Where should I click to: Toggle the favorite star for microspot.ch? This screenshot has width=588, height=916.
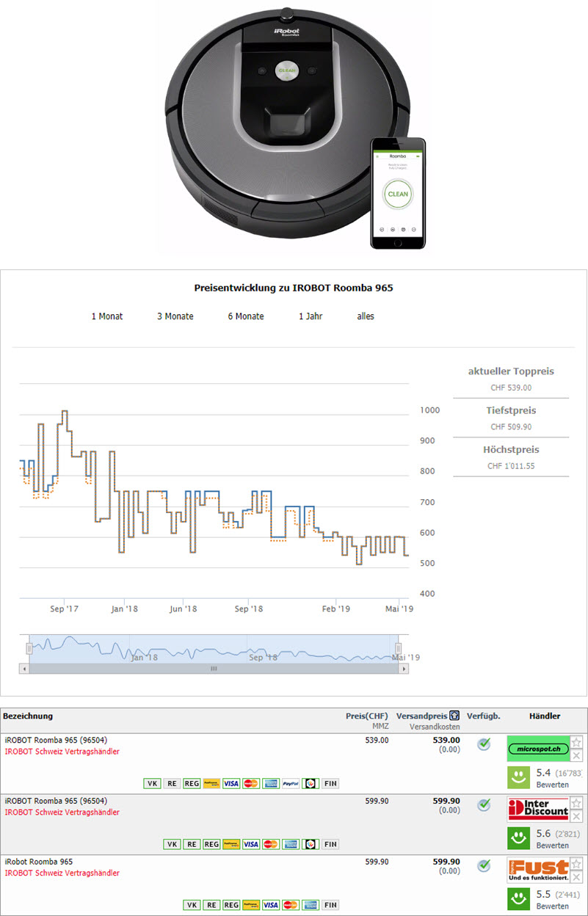(576, 742)
